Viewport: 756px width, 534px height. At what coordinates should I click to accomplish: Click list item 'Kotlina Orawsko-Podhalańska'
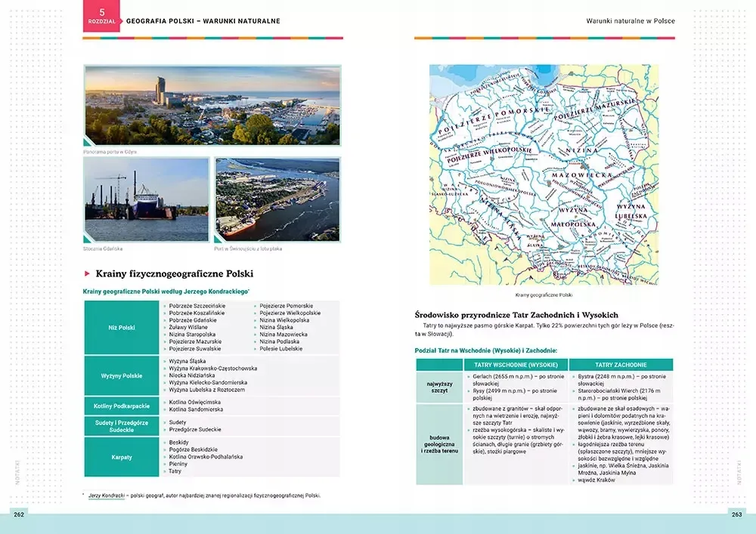pyautogui.click(x=206, y=457)
